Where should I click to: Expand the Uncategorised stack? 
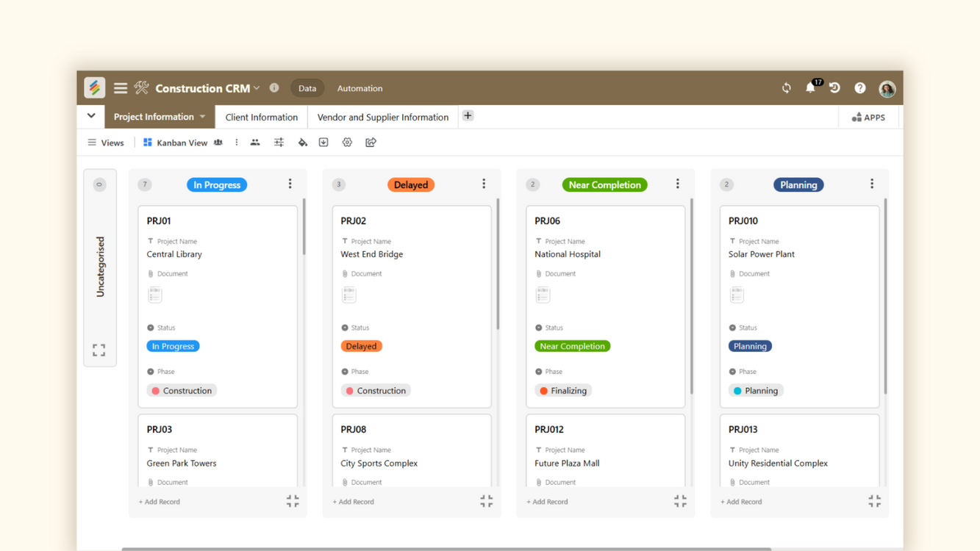[99, 350]
